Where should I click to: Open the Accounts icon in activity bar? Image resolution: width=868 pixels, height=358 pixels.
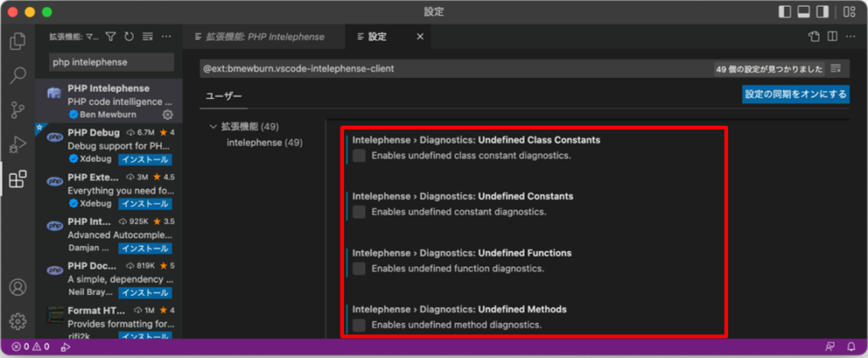click(18, 287)
